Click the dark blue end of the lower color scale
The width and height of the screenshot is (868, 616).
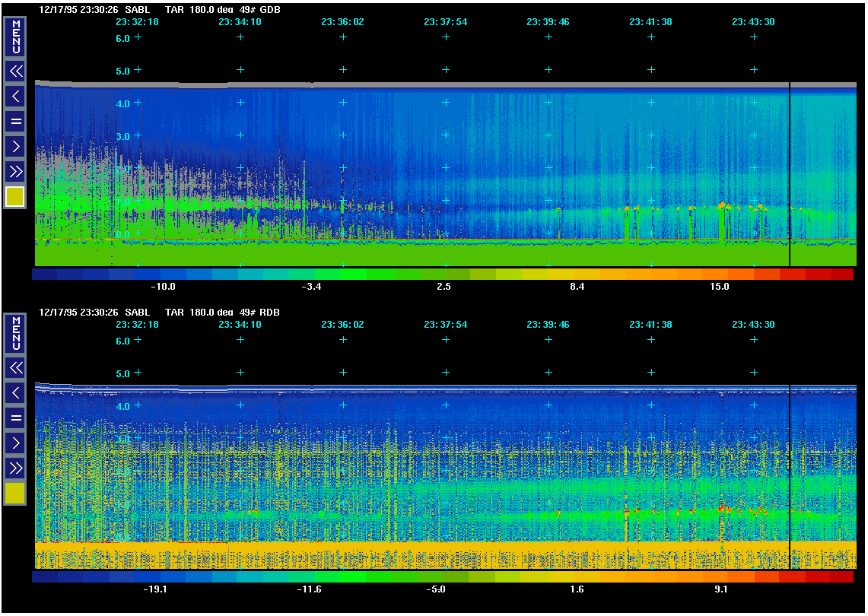(46, 577)
